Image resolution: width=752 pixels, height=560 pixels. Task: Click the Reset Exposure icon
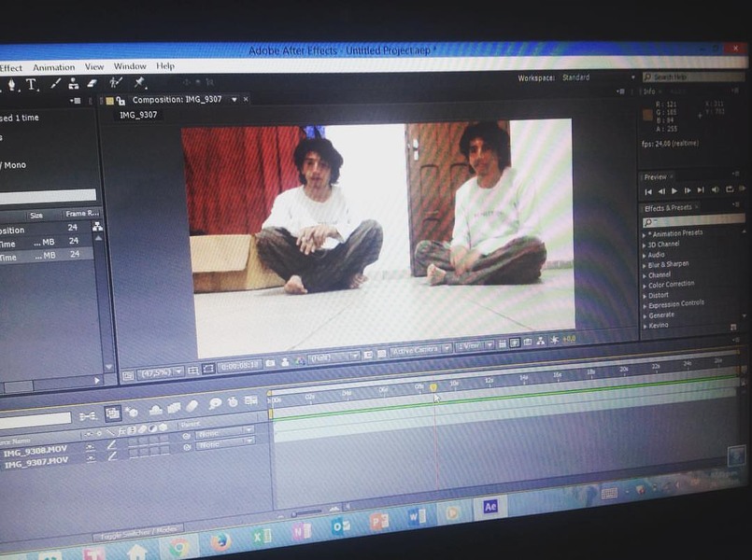[554, 340]
